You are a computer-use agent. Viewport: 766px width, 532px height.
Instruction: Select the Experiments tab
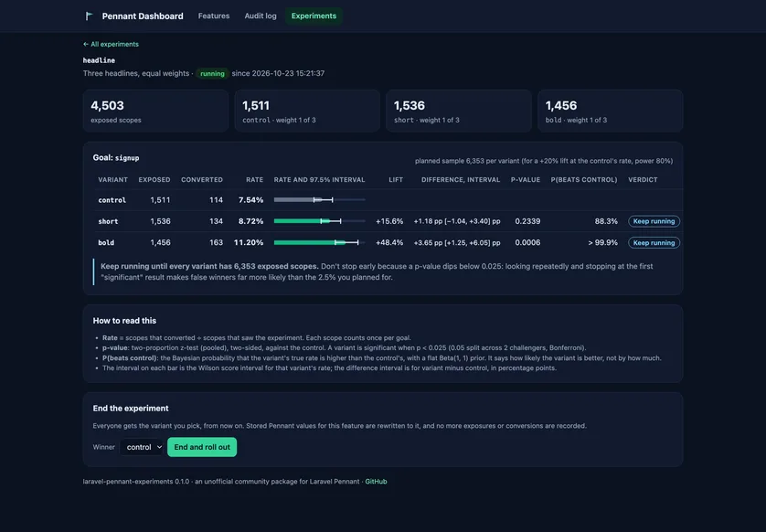pos(314,16)
